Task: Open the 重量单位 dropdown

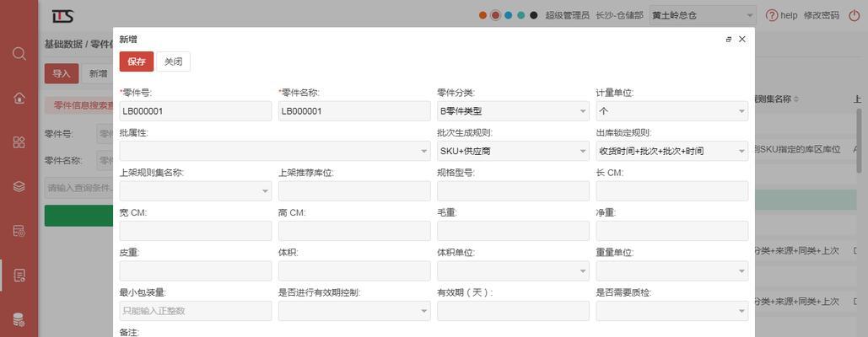Action: click(672, 270)
